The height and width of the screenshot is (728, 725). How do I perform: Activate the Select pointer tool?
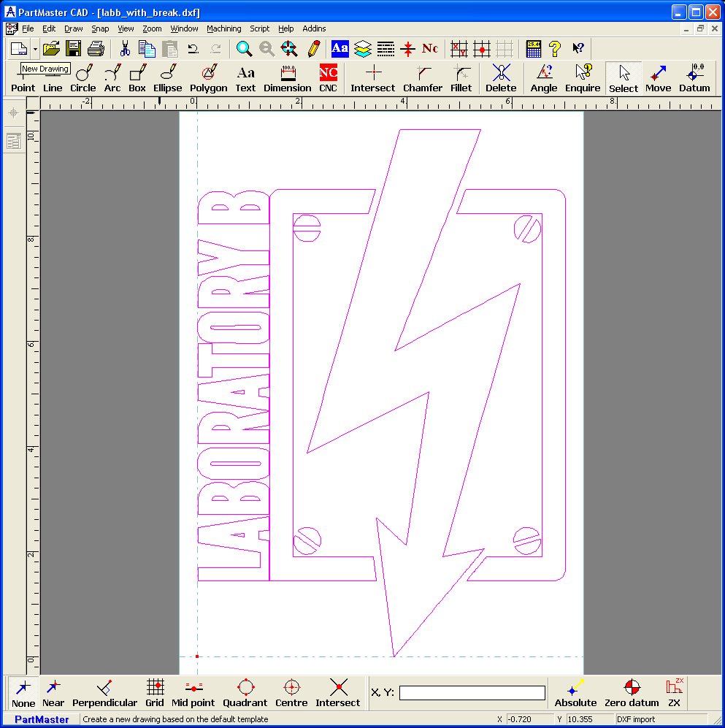(624, 78)
